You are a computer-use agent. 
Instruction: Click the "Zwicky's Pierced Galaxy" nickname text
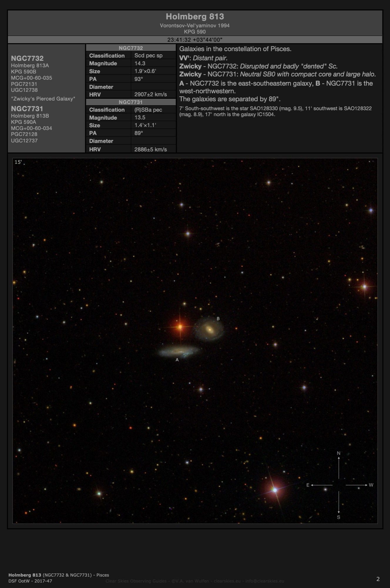pos(43,99)
